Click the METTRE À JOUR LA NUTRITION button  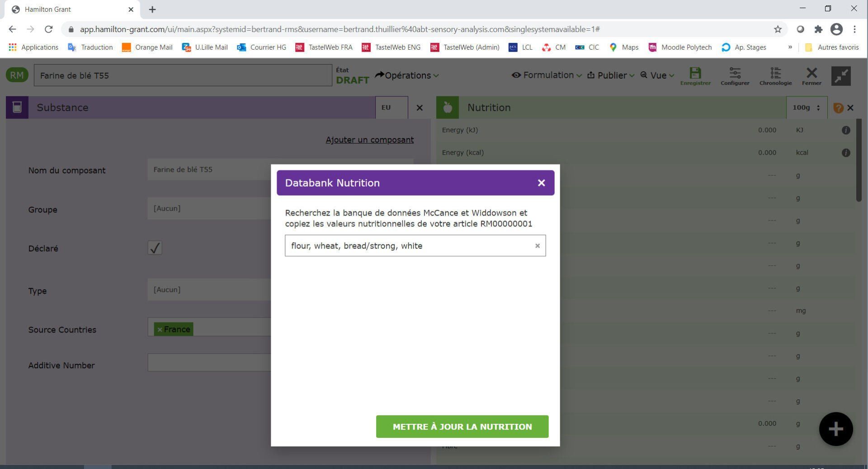[x=462, y=426]
